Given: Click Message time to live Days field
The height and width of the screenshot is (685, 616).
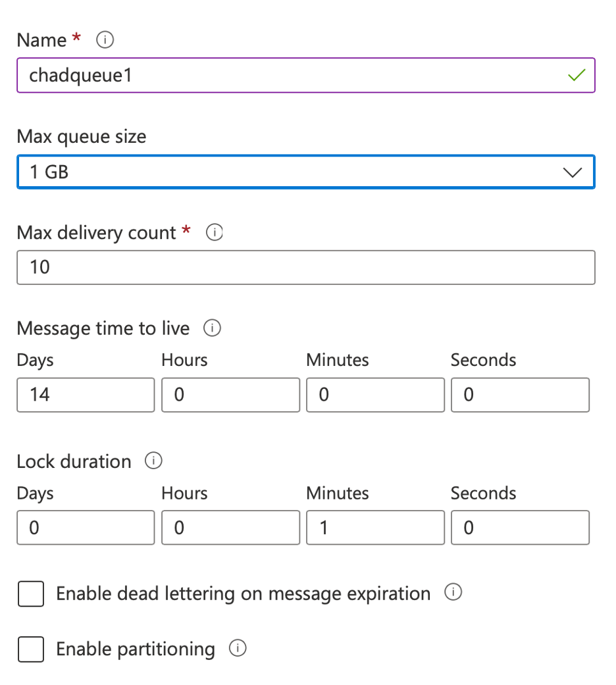Looking at the screenshot, I should click(x=86, y=395).
